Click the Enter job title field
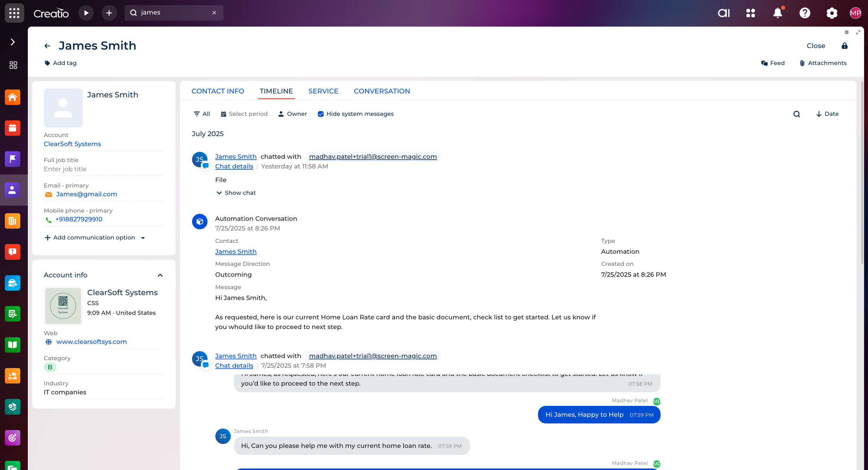The height and width of the screenshot is (470, 868). (103, 169)
